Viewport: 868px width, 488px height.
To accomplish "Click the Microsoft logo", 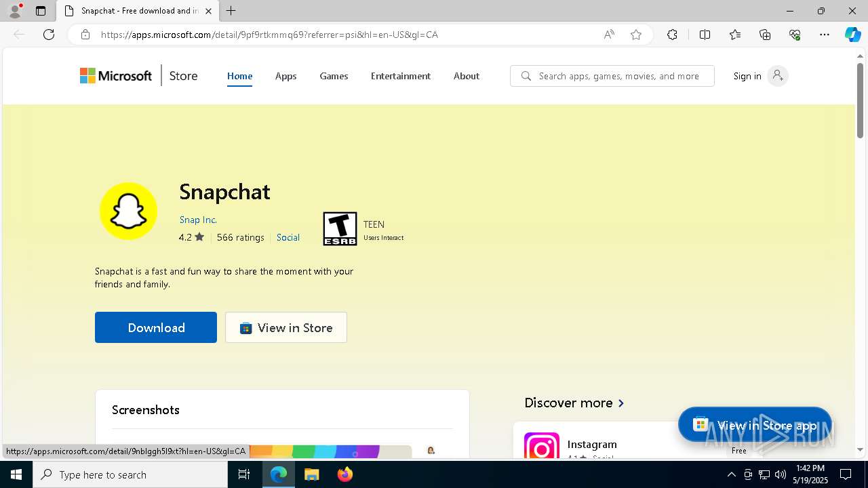I will (116, 76).
